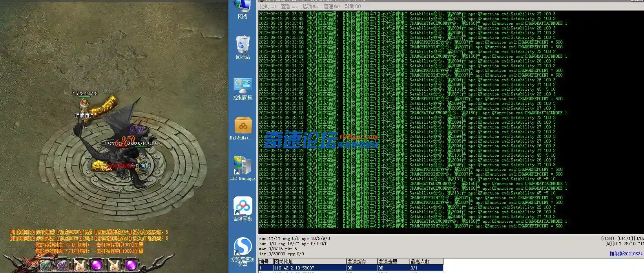Image resolution: width=644 pixels, height=273 pixels.
Task: Select the log line timestamped 09:36:01
Action: coord(407,207)
